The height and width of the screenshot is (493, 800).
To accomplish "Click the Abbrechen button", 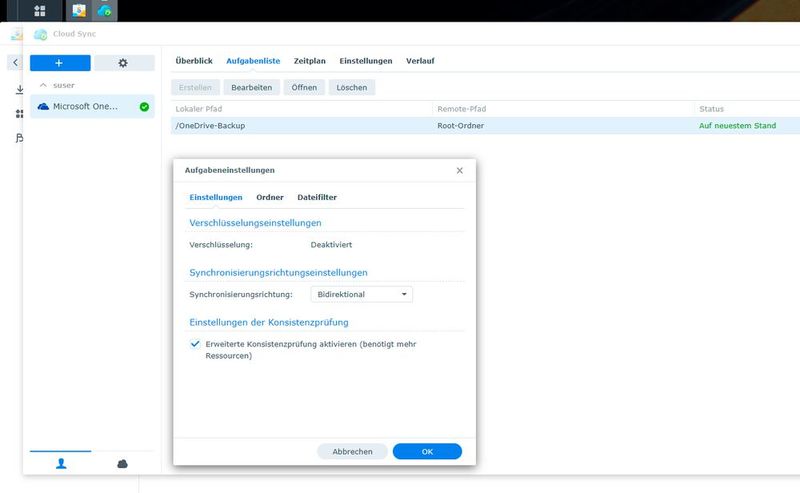I will tap(352, 452).
